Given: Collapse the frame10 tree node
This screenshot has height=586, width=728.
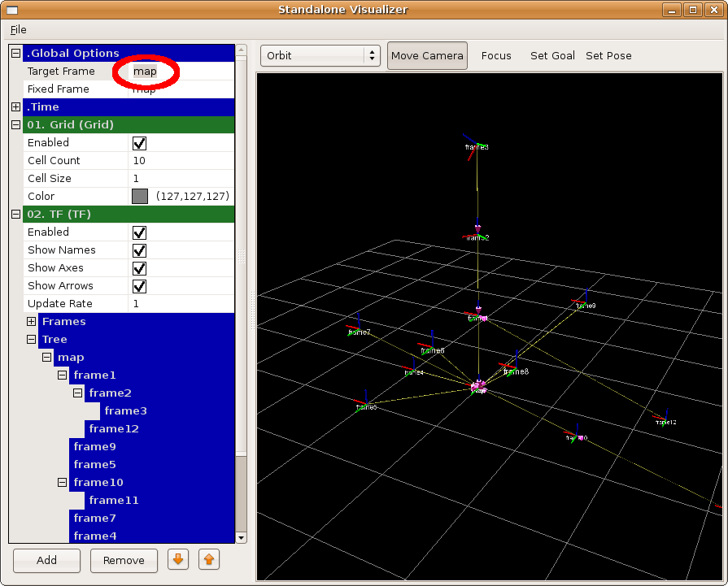Looking at the screenshot, I should coord(63,483).
